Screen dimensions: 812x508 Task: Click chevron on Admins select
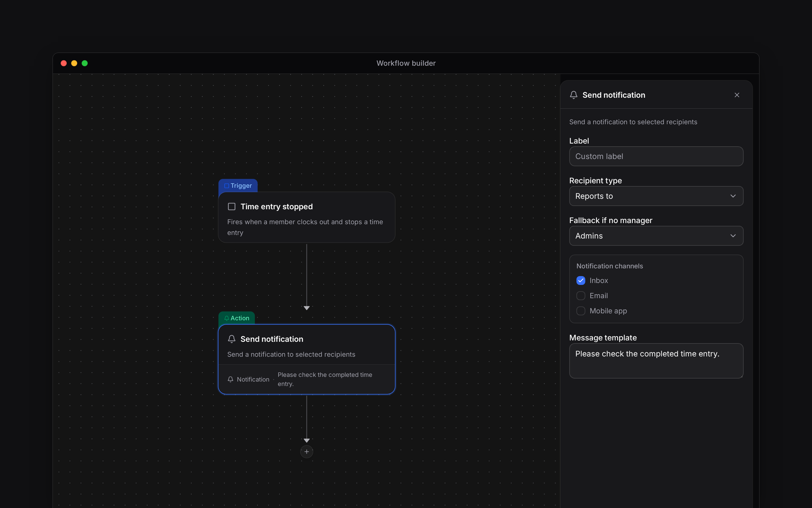coord(733,236)
